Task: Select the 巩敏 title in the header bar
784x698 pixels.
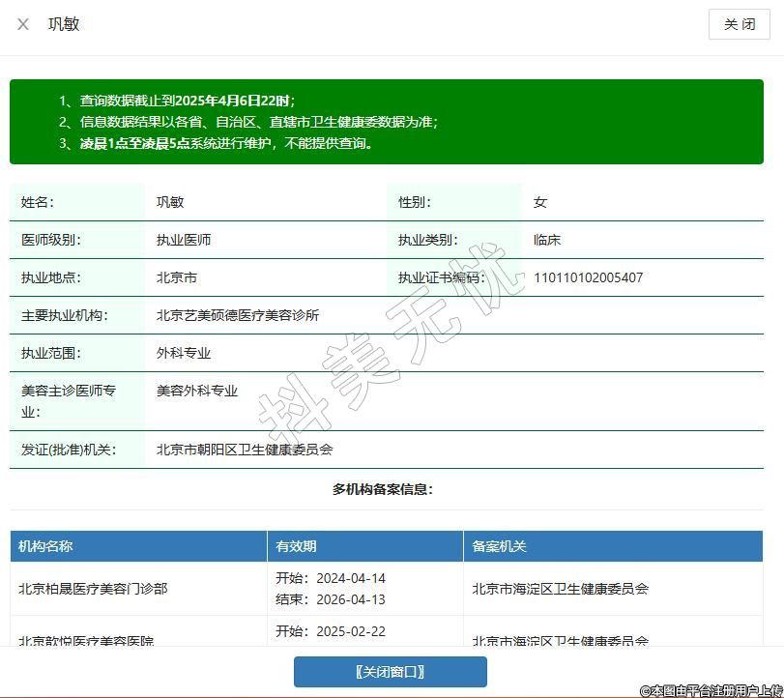Action: pos(64,24)
